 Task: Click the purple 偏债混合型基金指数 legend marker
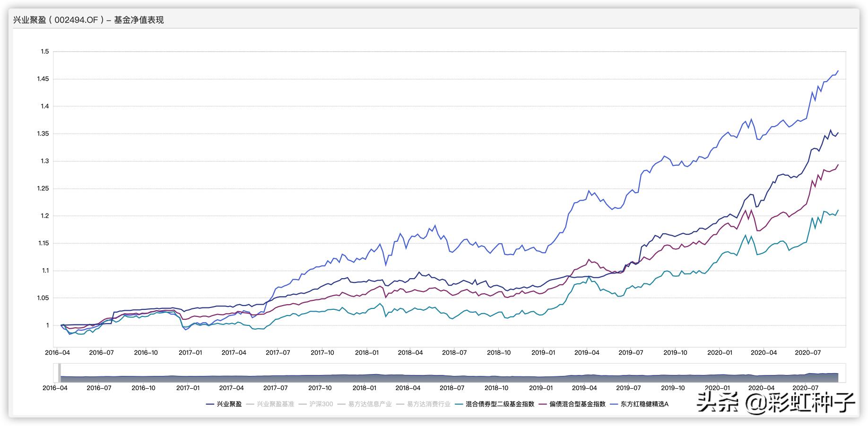click(x=543, y=404)
